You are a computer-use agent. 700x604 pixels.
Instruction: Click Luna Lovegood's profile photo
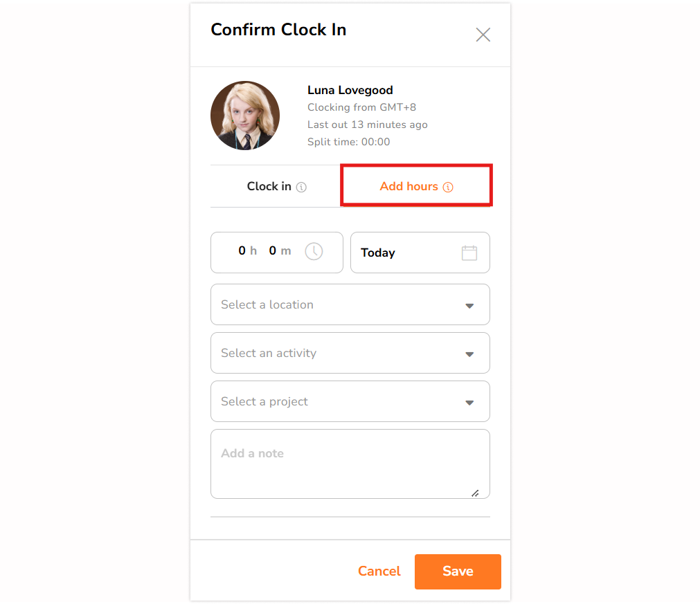(245, 116)
